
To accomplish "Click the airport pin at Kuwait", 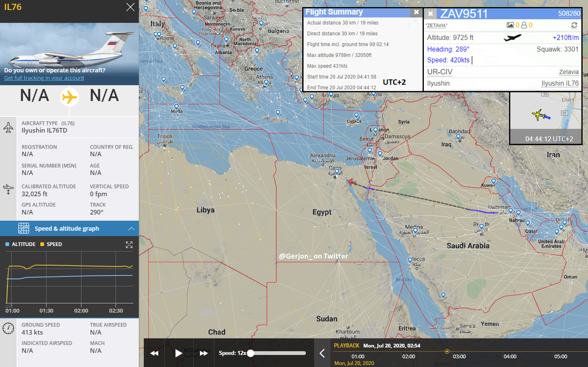I will [493, 181].
